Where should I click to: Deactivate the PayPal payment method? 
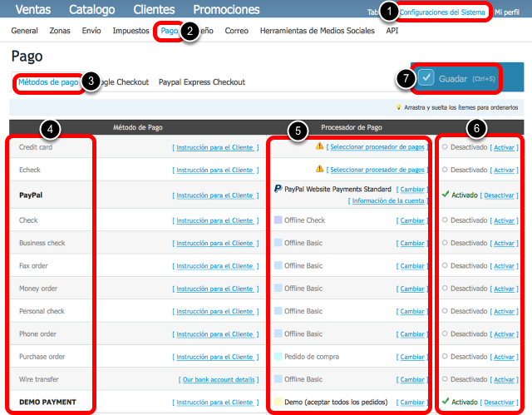[x=499, y=195]
